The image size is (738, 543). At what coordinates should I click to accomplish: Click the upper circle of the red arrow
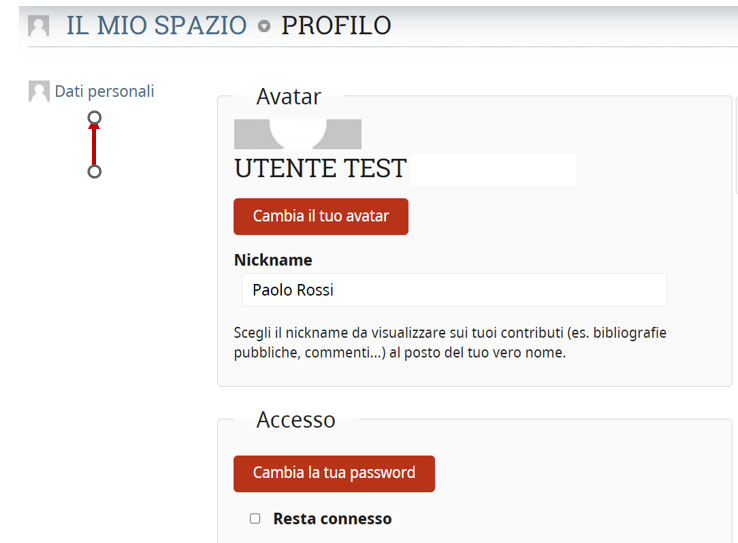[x=94, y=118]
